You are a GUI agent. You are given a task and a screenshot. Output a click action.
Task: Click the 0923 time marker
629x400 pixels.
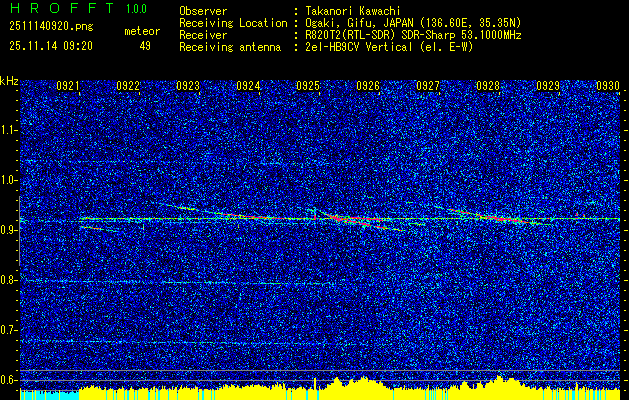coord(188,85)
